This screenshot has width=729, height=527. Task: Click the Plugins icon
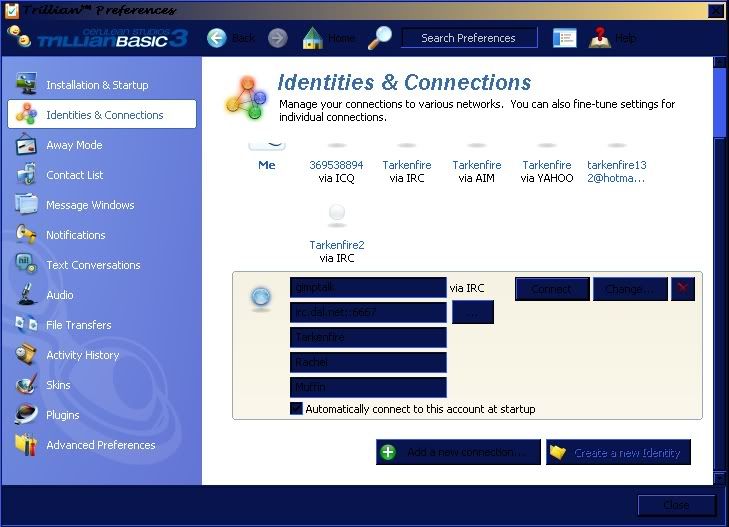click(x=26, y=415)
